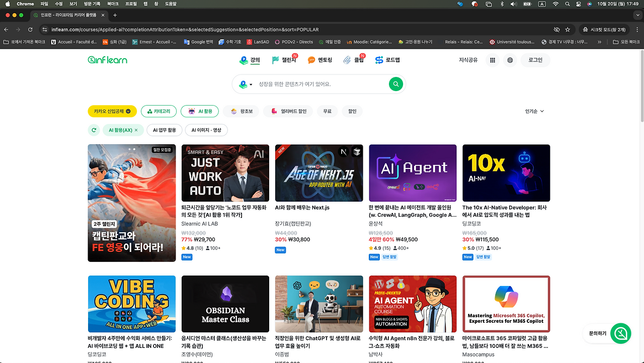Screen dimensions: 644x363
Task: Open the 모든 북마크 folder
Action: 626,42
